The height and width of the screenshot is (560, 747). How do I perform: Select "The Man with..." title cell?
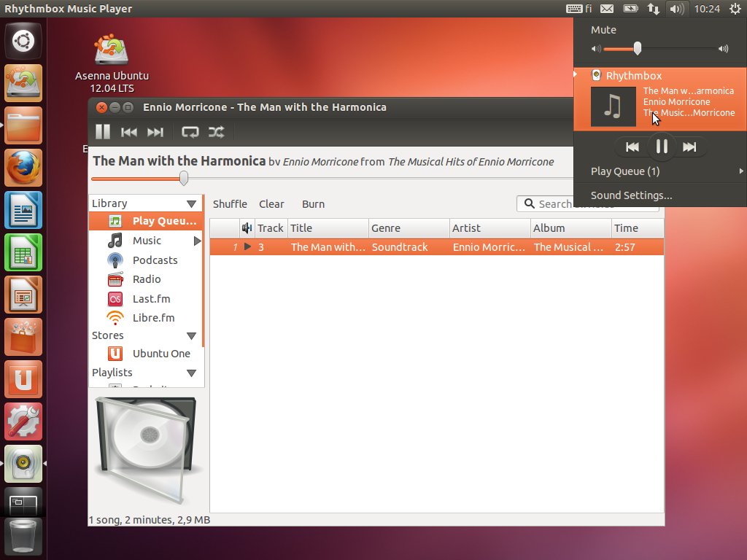pyautogui.click(x=328, y=247)
